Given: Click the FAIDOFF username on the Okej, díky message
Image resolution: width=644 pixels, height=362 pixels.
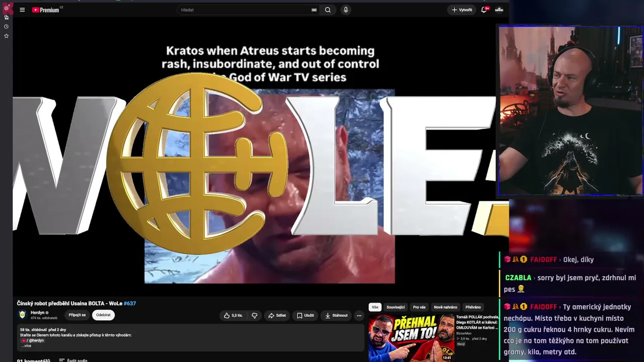Looking at the screenshot, I should click(x=543, y=259).
